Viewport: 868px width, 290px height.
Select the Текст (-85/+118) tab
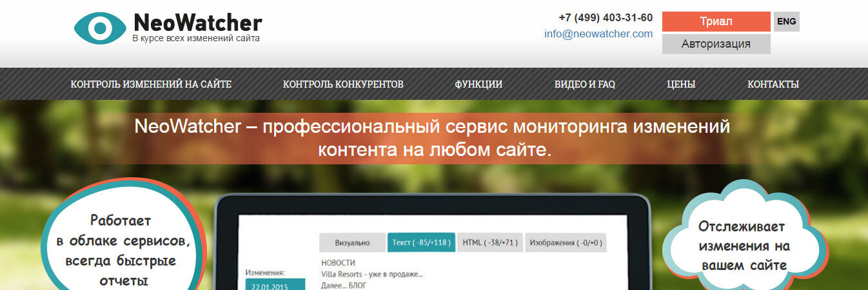421,243
